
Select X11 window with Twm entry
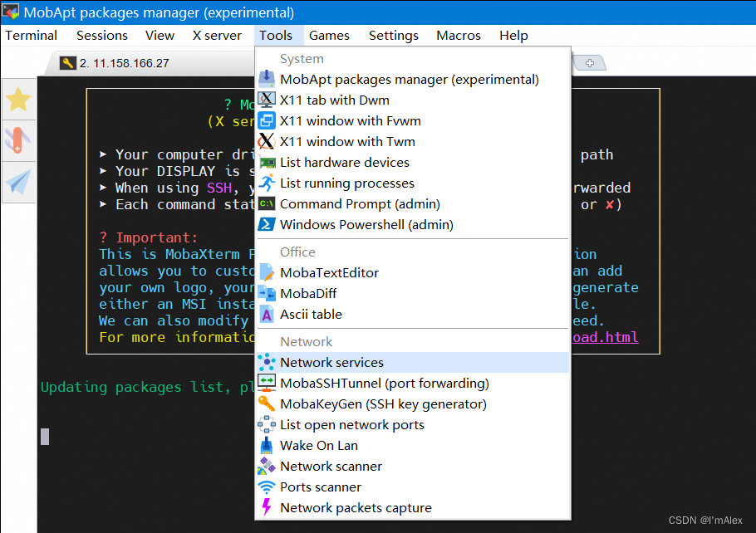coord(413,141)
